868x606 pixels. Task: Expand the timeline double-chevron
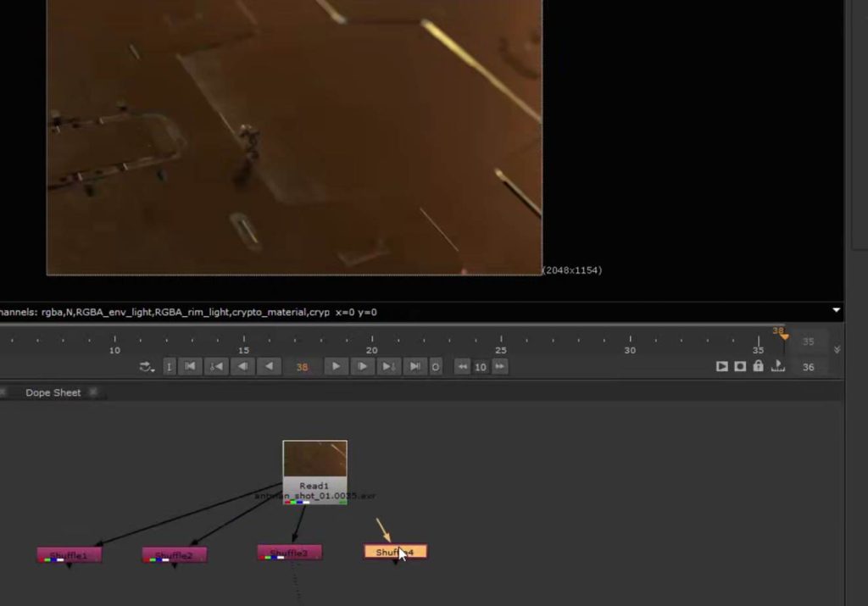pos(837,349)
